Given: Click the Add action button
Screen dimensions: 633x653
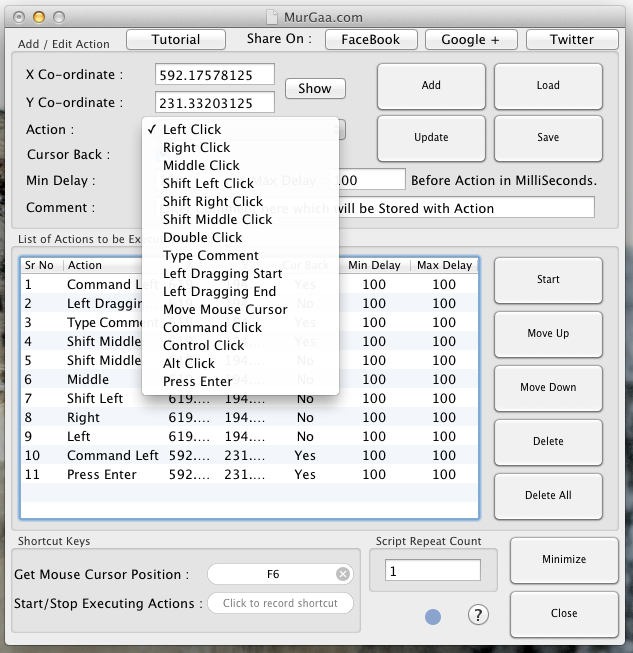Looking at the screenshot, I should pyautogui.click(x=431, y=86).
